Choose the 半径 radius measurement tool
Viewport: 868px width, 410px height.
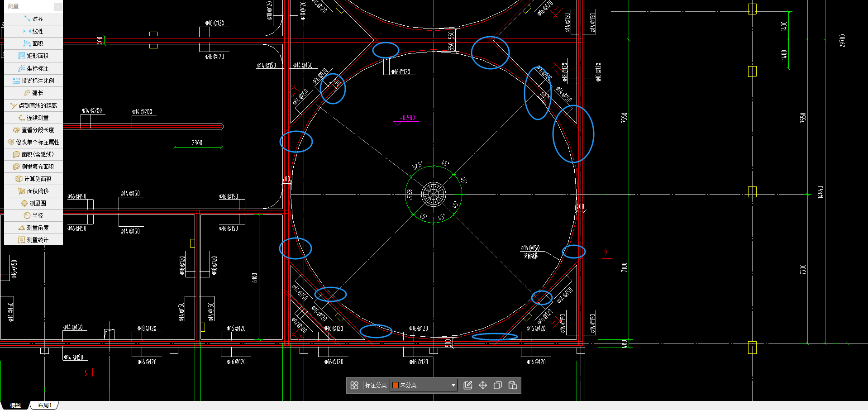point(33,215)
